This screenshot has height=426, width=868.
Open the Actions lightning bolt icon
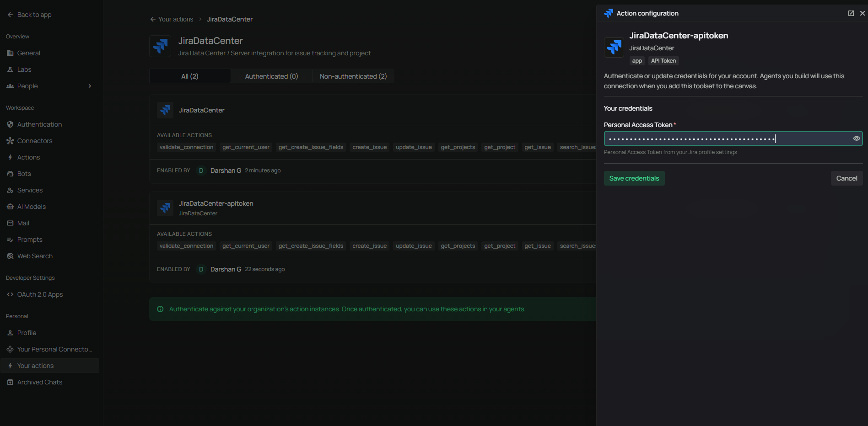pyautogui.click(x=10, y=157)
